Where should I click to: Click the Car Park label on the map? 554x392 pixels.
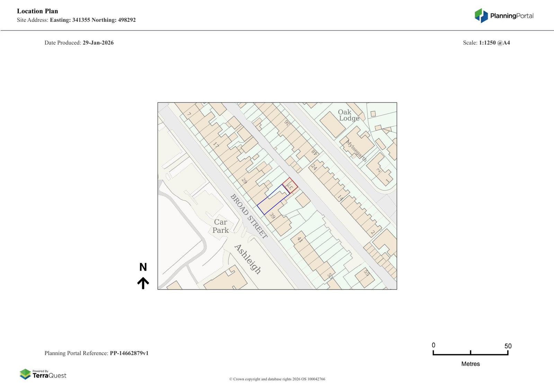tap(221, 226)
